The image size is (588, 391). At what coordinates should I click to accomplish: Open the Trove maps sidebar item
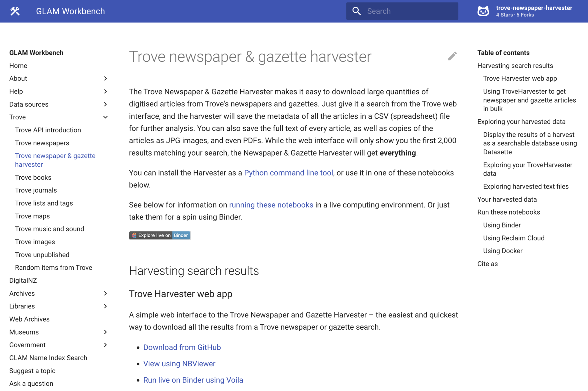32,216
